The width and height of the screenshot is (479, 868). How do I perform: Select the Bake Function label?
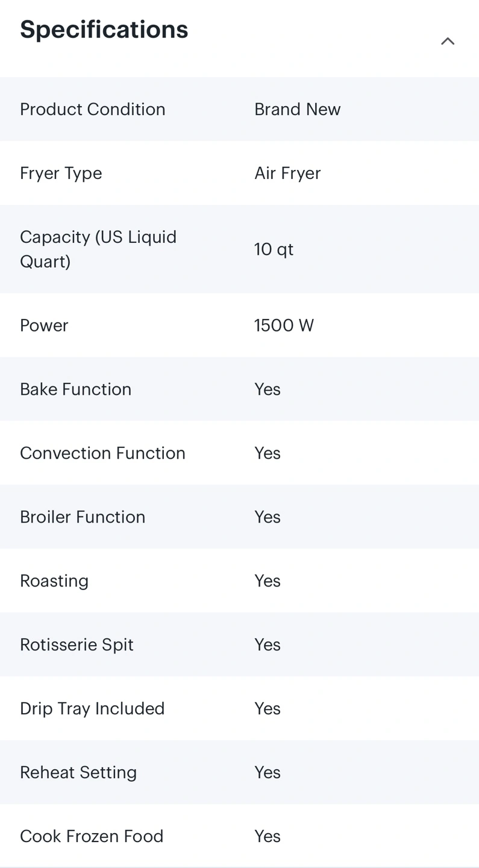coord(75,389)
